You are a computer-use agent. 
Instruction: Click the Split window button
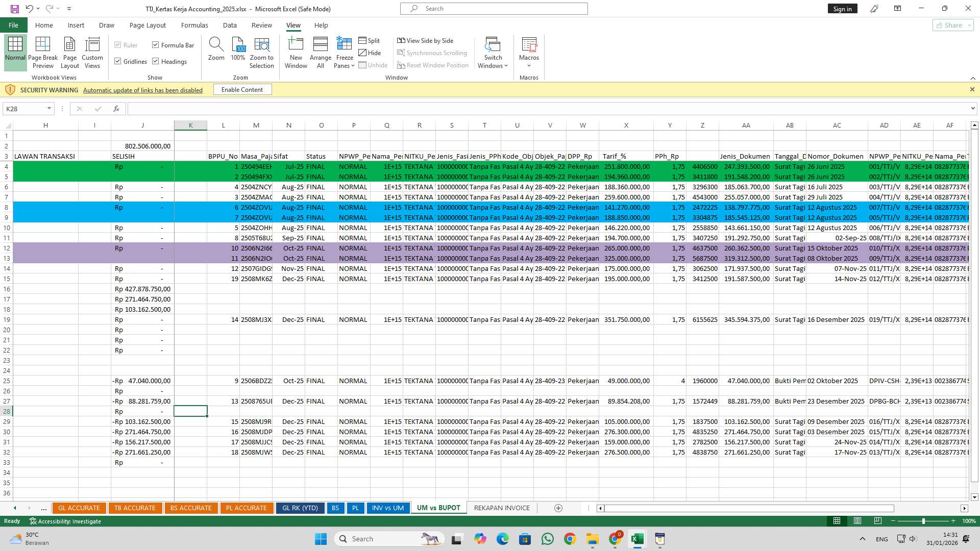[x=369, y=40]
